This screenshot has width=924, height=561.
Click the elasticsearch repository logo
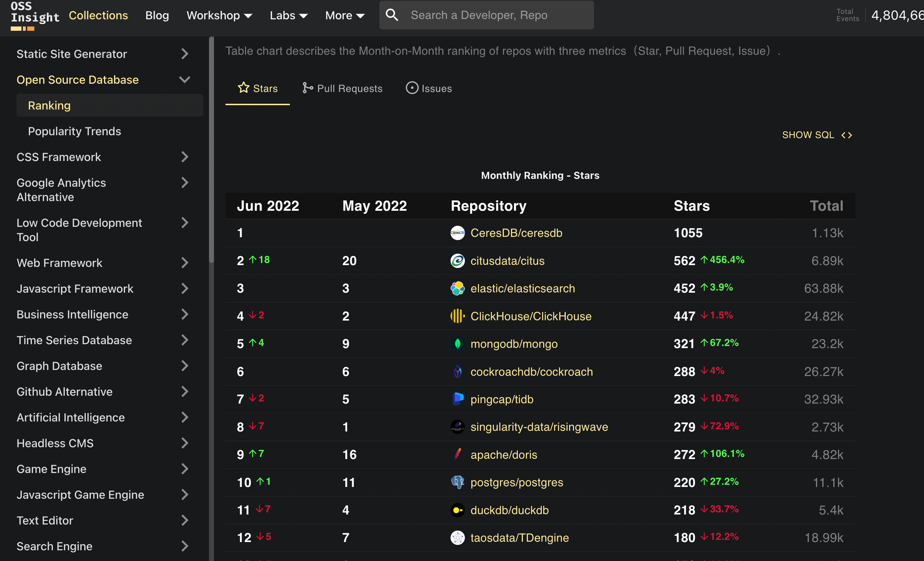point(457,288)
